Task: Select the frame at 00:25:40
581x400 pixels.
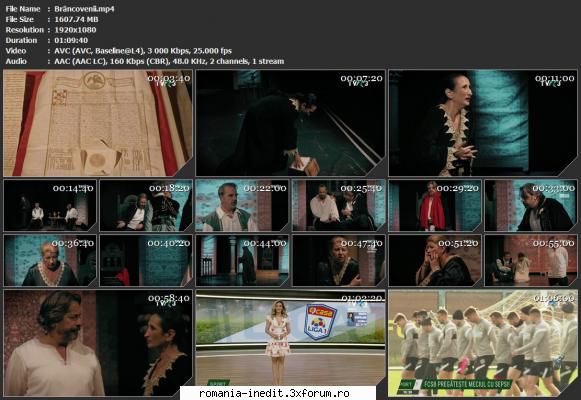Action: (x=339, y=206)
